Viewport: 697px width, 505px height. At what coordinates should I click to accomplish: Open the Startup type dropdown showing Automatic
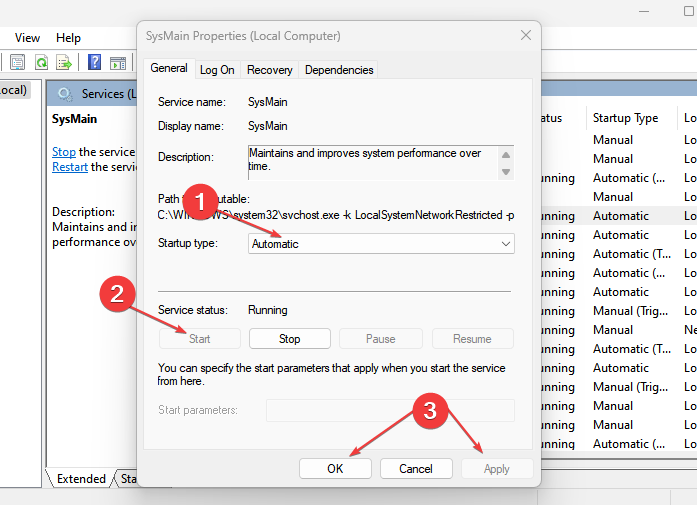(x=381, y=244)
